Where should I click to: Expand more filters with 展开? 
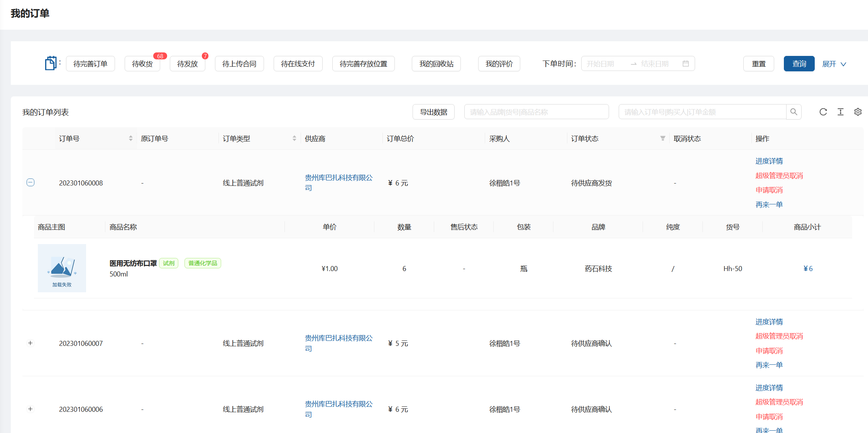point(834,64)
